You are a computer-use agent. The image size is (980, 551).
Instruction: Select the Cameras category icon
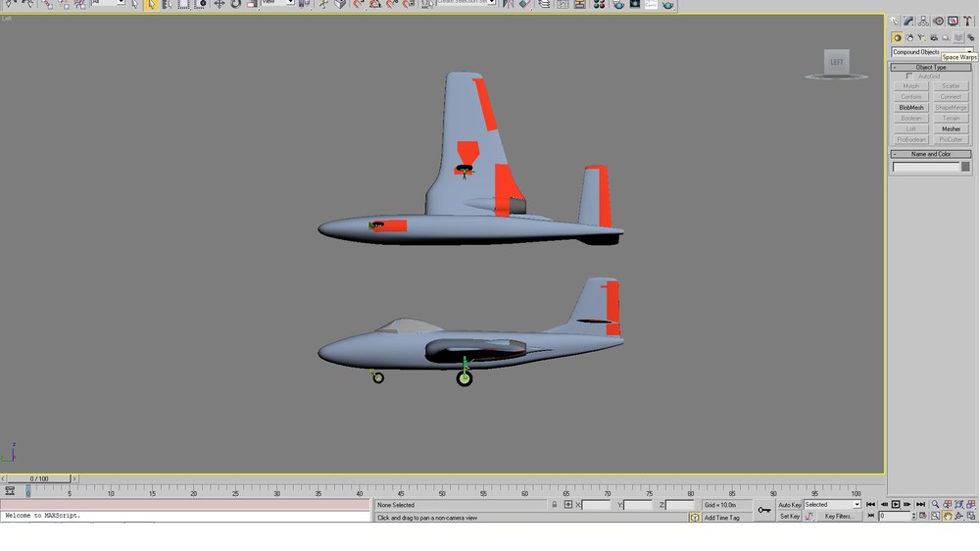click(x=934, y=37)
